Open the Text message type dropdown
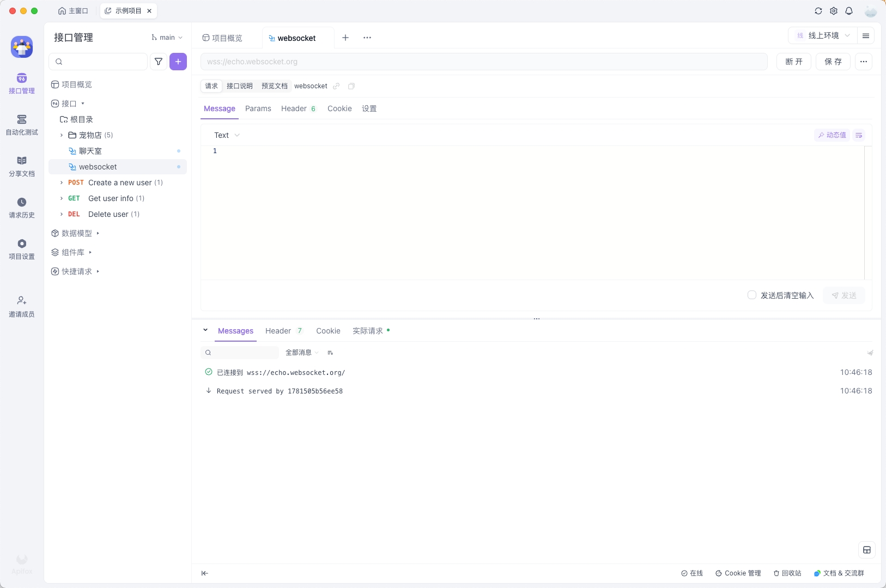Image resolution: width=886 pixels, height=588 pixels. click(227, 135)
